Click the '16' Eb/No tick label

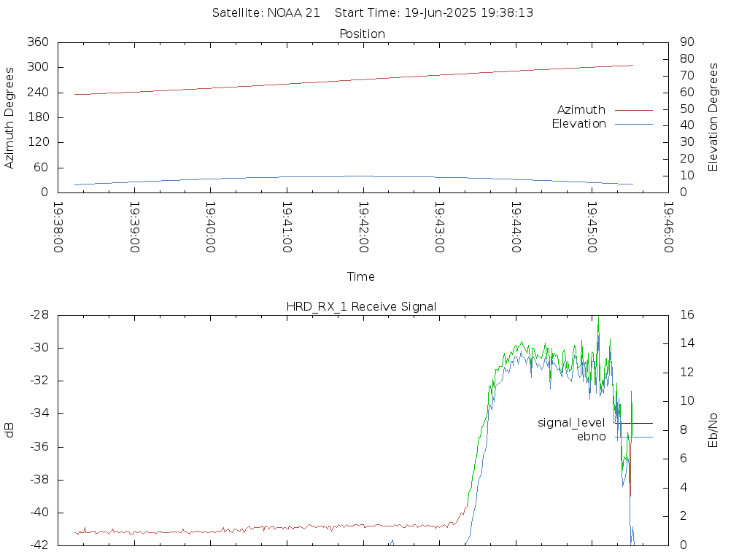[x=687, y=315]
